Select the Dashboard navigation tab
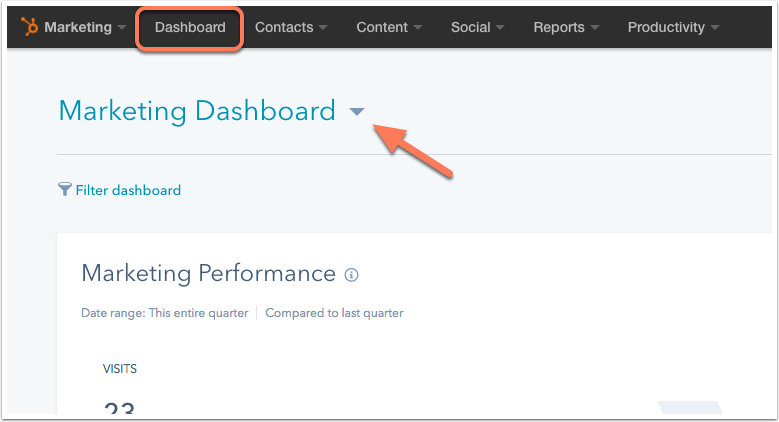The height and width of the screenshot is (422, 779). coord(190,28)
